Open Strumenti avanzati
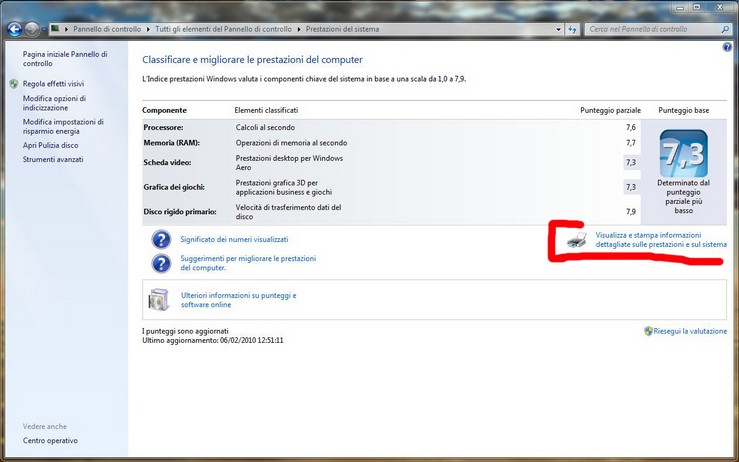 tap(53, 159)
